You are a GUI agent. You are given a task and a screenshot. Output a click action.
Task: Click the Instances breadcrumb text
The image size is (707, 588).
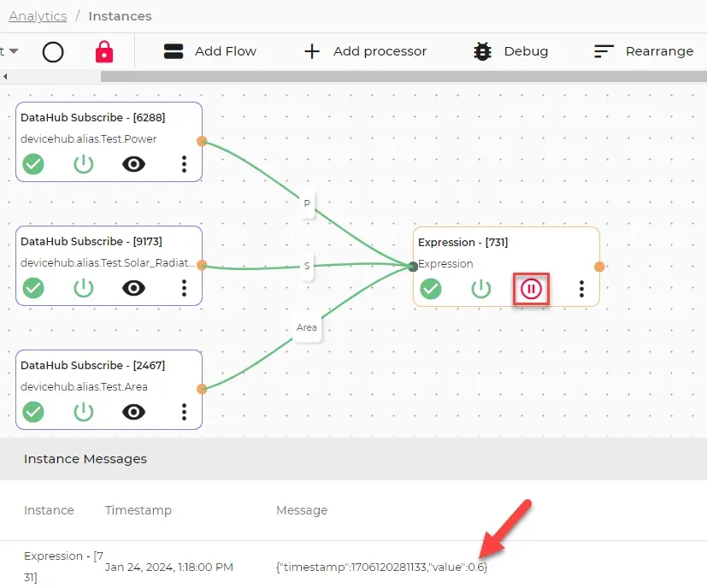coord(120,16)
